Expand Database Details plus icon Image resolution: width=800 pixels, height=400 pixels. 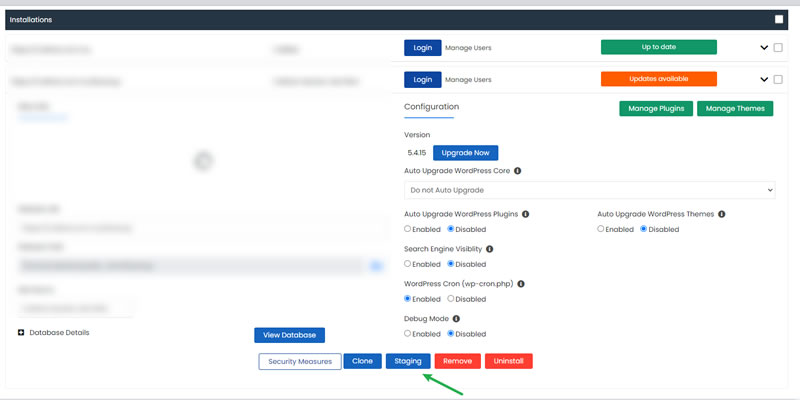click(21, 333)
